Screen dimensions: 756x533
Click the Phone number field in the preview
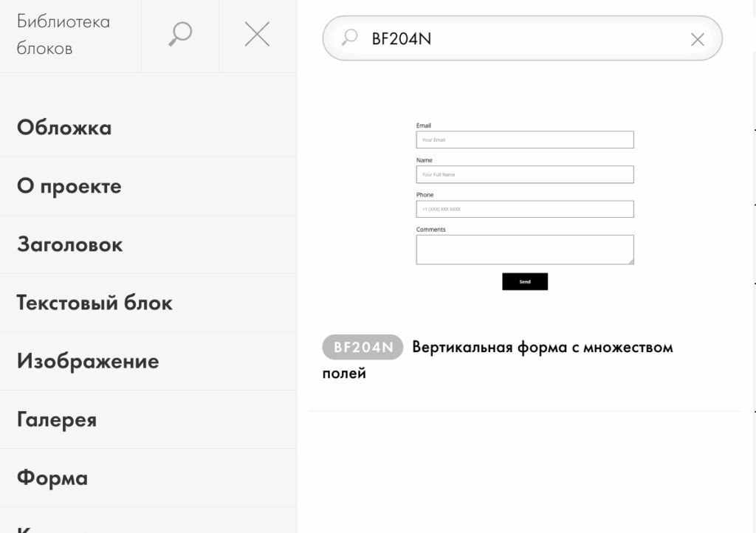coord(524,209)
